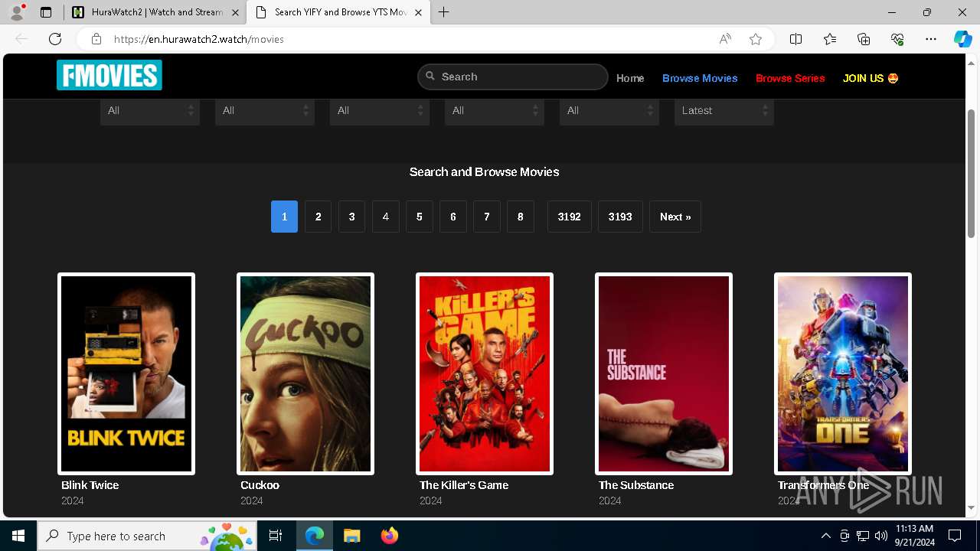The image size is (980, 551).
Task: Open split screen icon
Action: pos(796,39)
